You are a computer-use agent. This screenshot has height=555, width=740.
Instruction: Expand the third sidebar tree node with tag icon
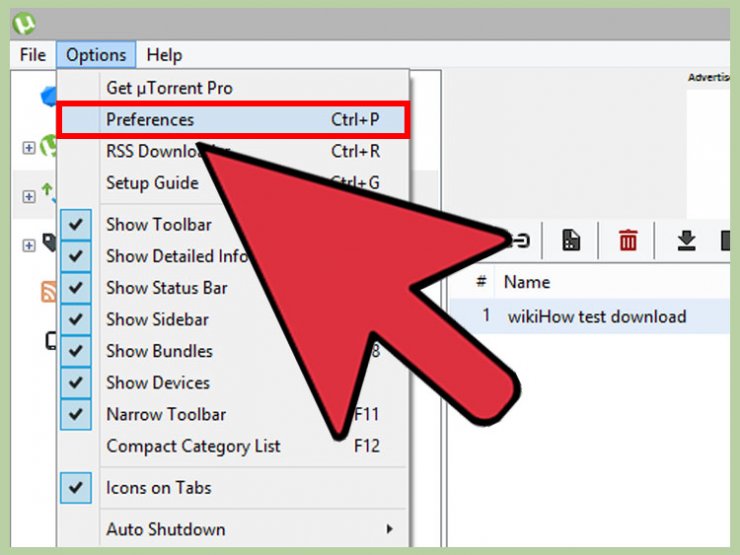point(29,245)
